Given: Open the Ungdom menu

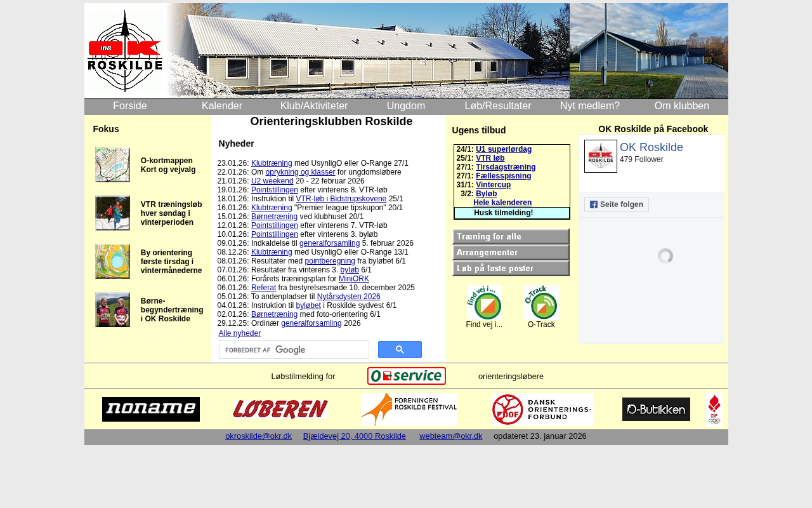Looking at the screenshot, I should tap(406, 106).
